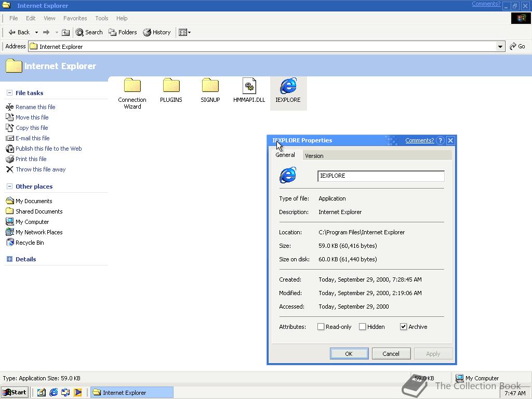Click the large IE icon in Properties dialog

click(x=288, y=175)
